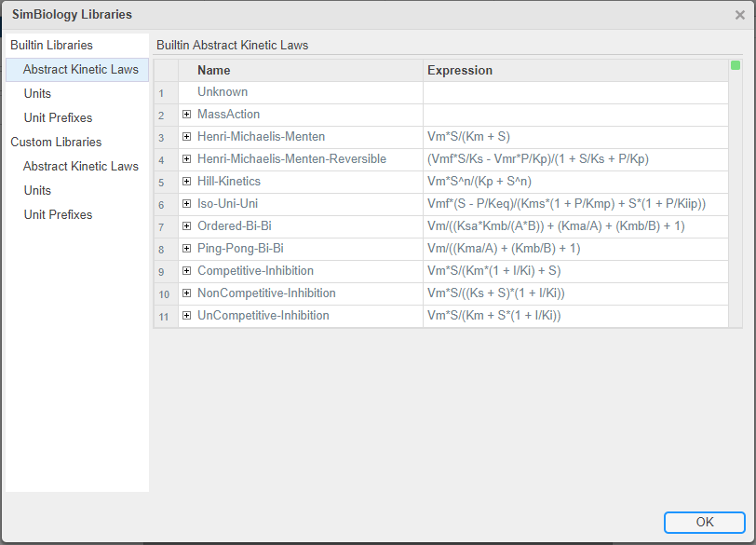Screen dimensions: 756x545
Task: Click the green status indicator square
Action: 736,65
